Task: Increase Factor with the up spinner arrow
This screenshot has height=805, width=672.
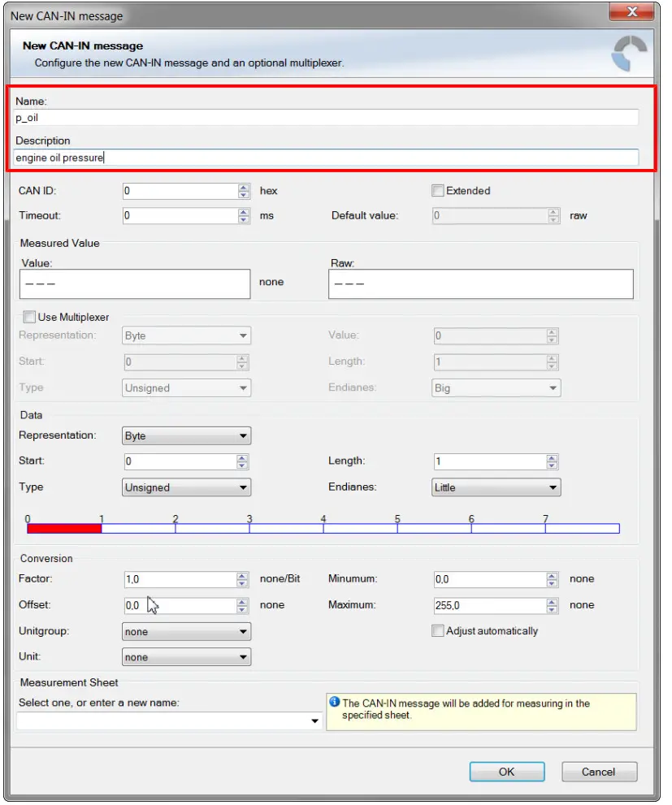Action: 242,576
